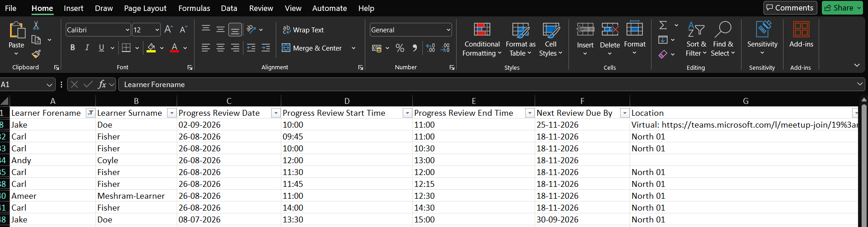
Task: Increase font size with larger A icon
Action: coord(168,30)
